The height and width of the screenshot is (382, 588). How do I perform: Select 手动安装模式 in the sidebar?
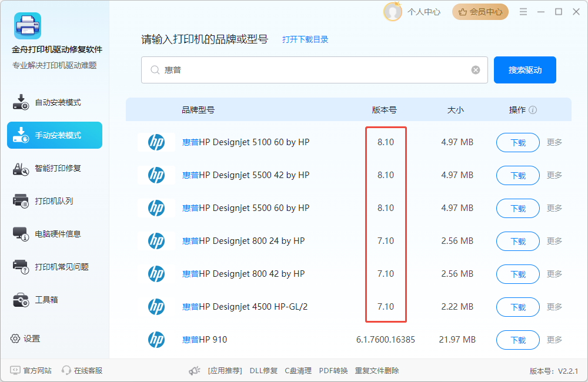pos(54,135)
